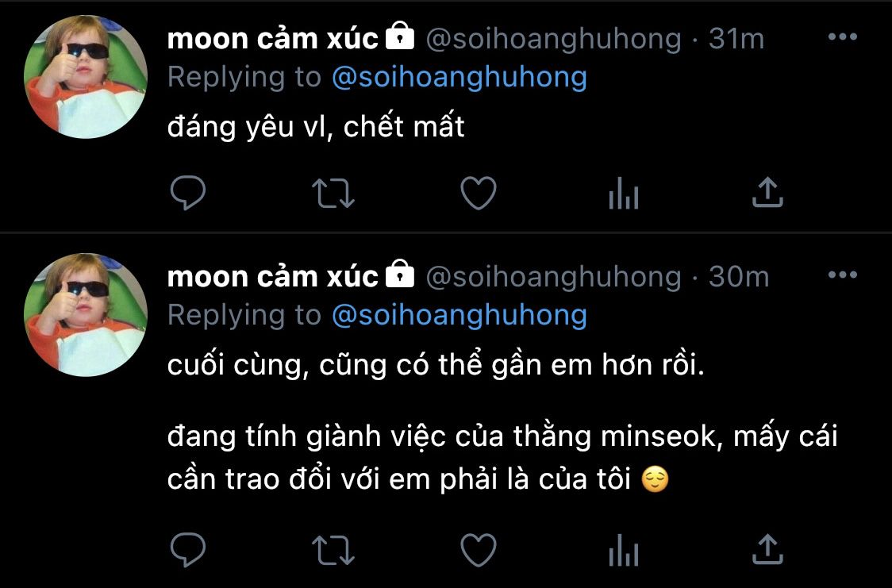Retweet the "đáng yêu vl, chết mất" tweet

333,194
